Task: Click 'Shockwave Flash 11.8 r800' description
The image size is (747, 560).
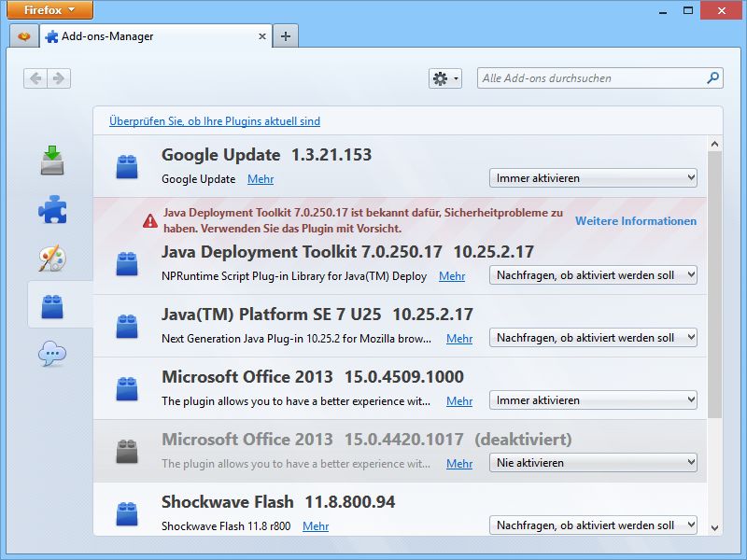Action: point(226,526)
